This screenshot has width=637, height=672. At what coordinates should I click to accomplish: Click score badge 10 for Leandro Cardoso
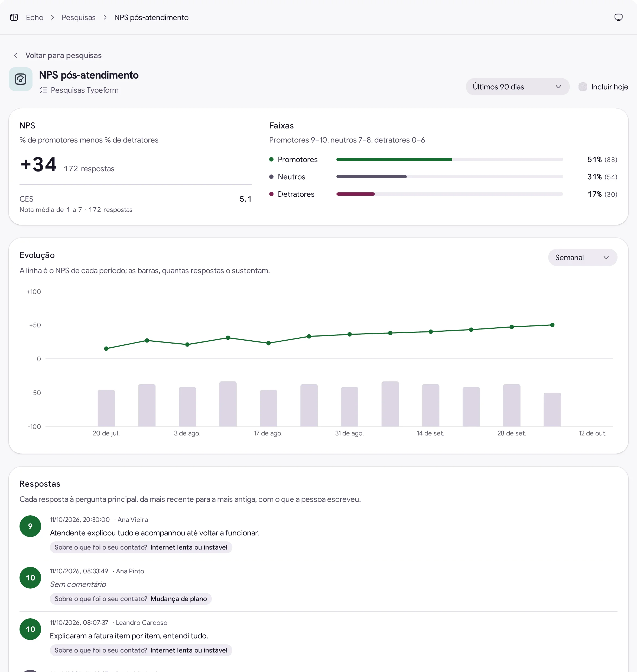click(30, 629)
